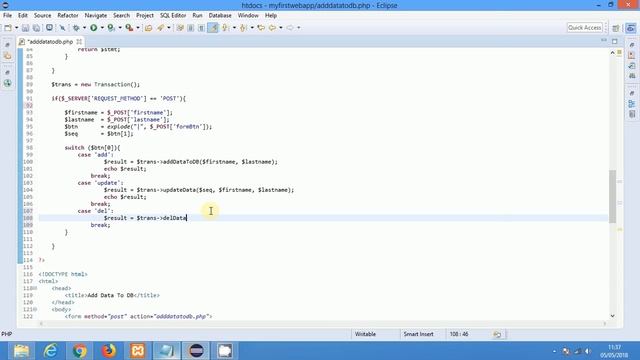Viewport: 640px width, 360px height.
Task: Click the Open Type folder icon
Action: pos(149,28)
